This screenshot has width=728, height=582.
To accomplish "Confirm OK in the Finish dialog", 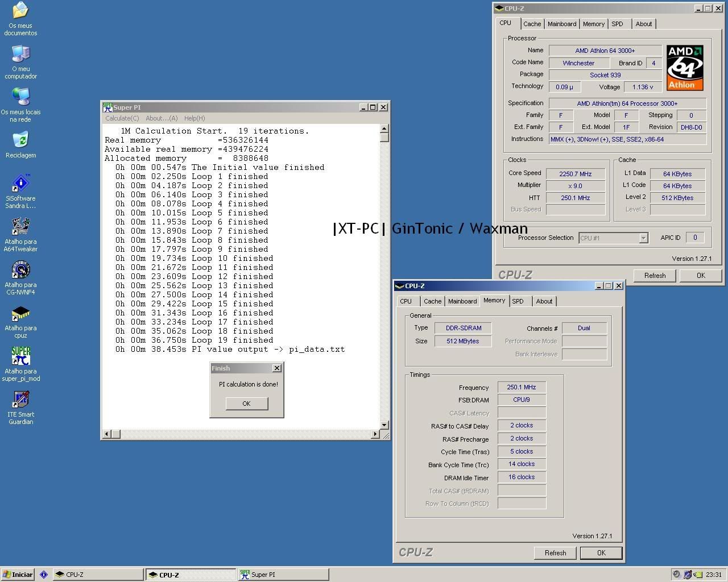I will (246, 404).
